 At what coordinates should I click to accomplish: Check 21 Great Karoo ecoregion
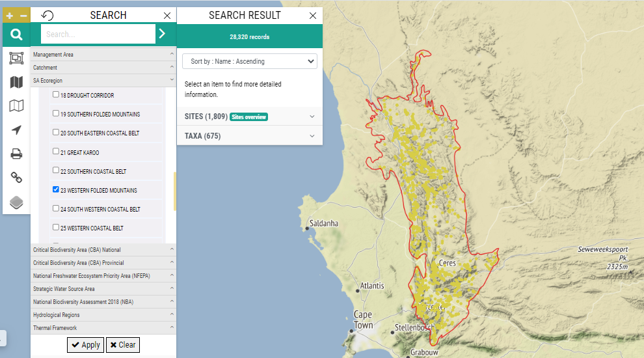tap(56, 152)
